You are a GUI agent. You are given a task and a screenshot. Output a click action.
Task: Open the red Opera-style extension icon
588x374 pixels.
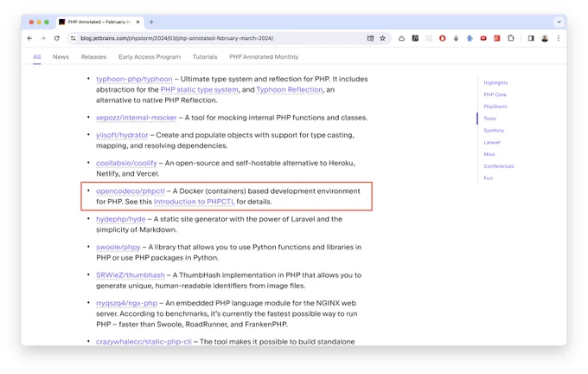(x=442, y=38)
